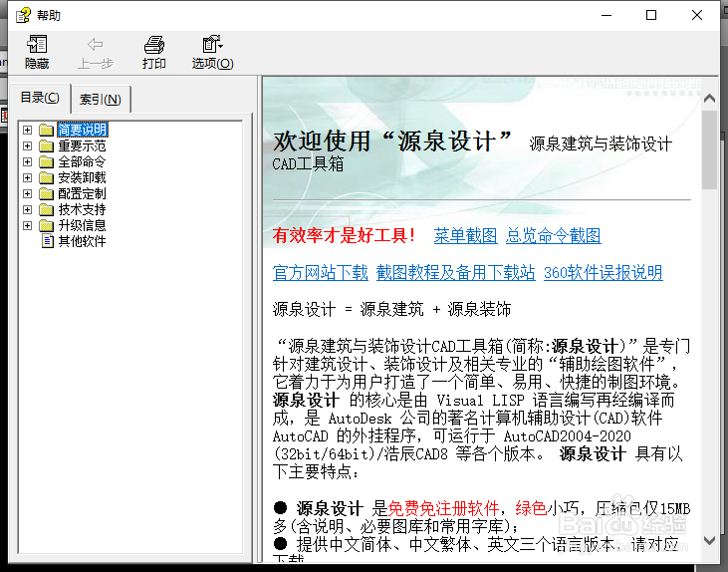Expand the 全部命令 tree node
728x572 pixels.
(x=28, y=161)
